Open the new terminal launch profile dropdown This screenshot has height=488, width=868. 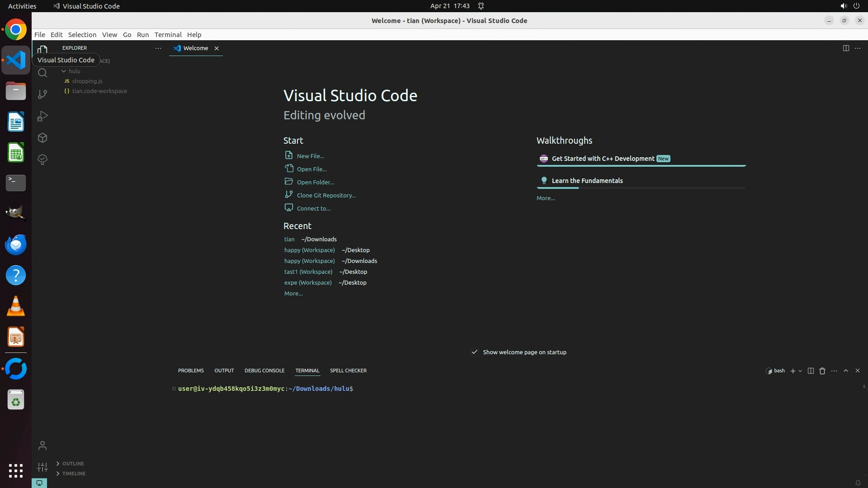point(800,371)
